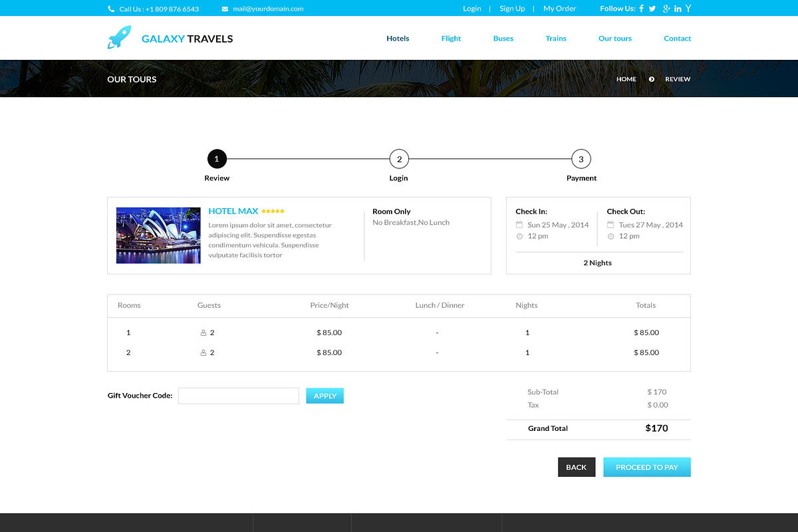Click the Grand Total $170 amount
The width and height of the screenshot is (798, 532).
[656, 428]
